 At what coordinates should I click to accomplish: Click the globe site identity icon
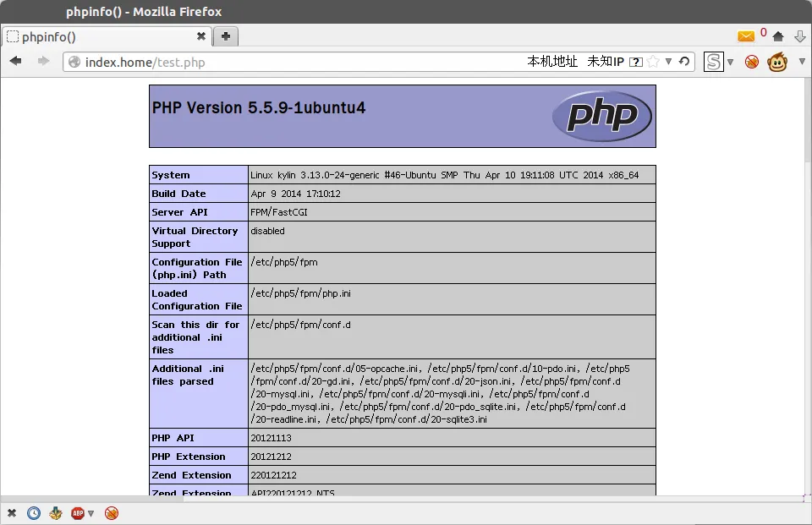point(74,62)
